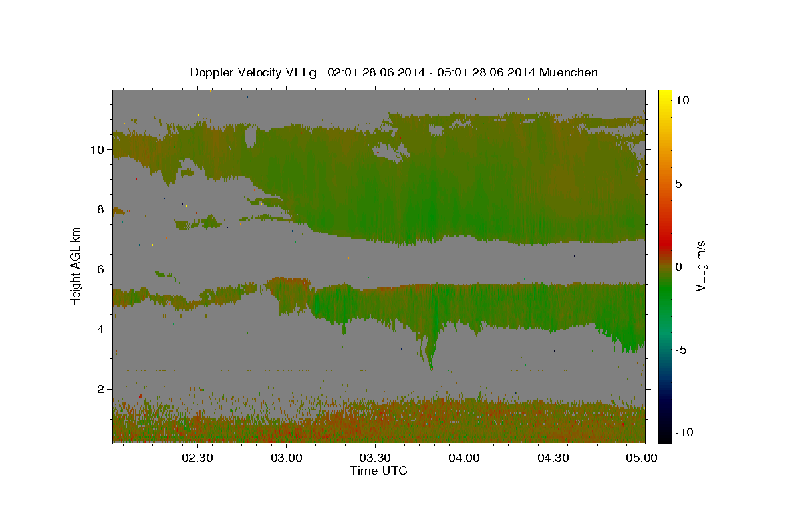
Task: Click the colorbar value -10 label
Action: point(684,432)
